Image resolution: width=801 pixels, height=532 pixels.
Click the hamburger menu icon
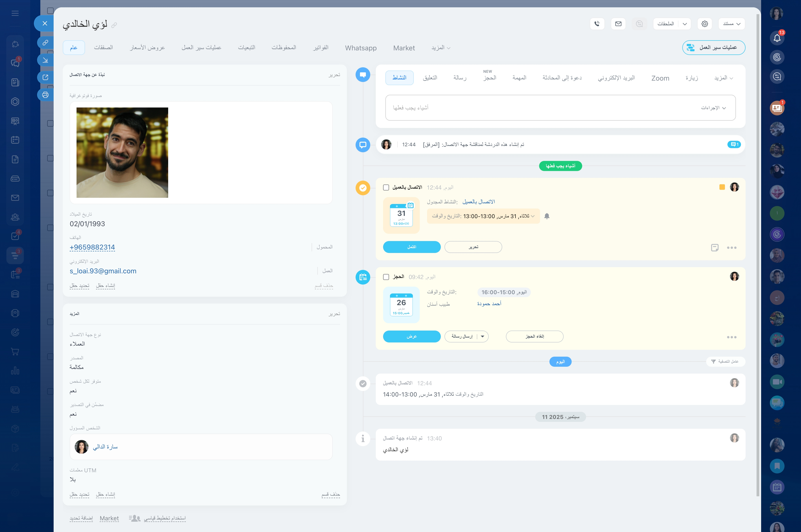(x=15, y=13)
